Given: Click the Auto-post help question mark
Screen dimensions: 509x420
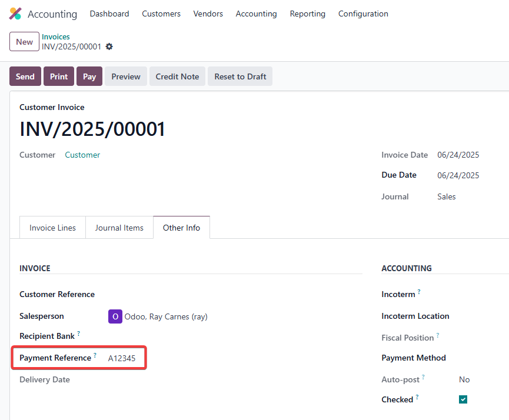Looking at the screenshot, I should pos(423,377).
